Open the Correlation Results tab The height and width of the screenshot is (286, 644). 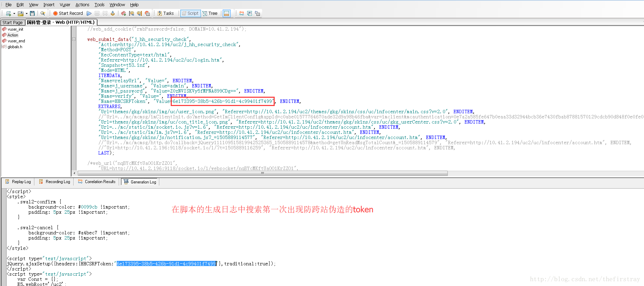97,182
